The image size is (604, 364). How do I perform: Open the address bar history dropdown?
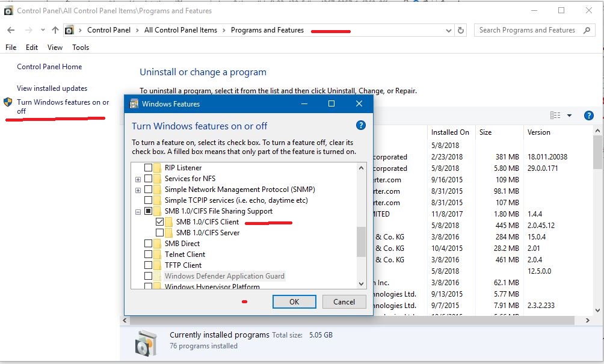tap(448, 31)
